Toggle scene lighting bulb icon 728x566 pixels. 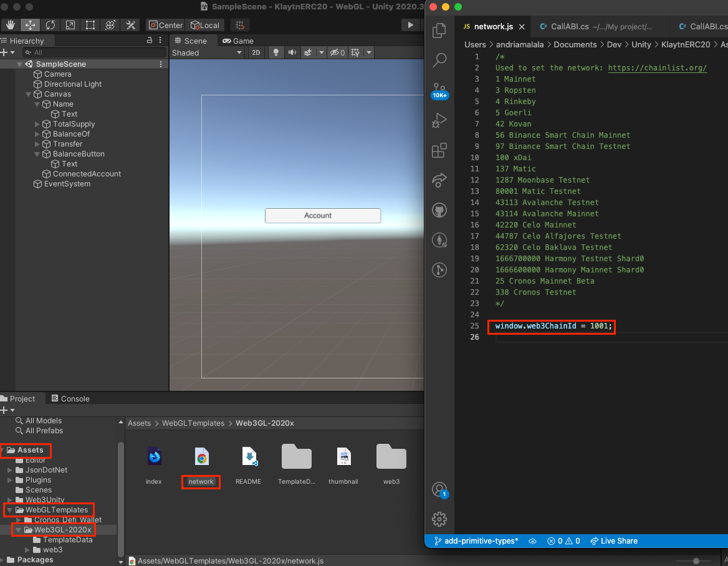click(275, 52)
